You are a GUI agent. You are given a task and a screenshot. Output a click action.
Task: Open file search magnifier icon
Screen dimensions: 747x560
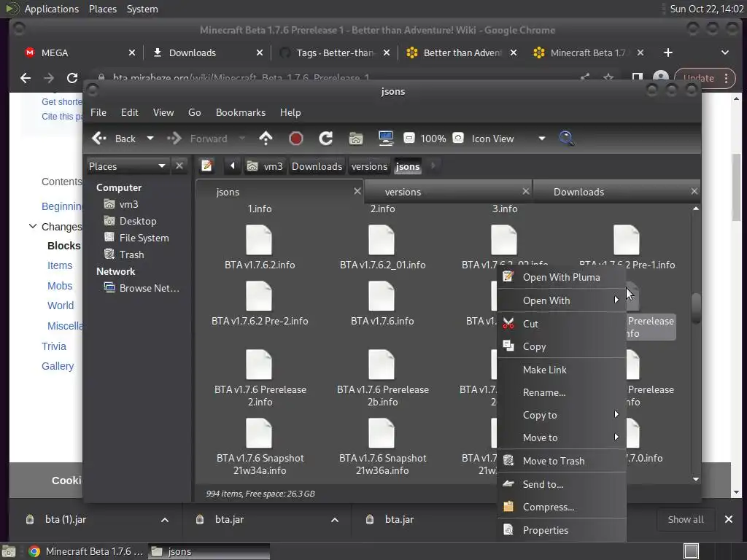(566, 139)
